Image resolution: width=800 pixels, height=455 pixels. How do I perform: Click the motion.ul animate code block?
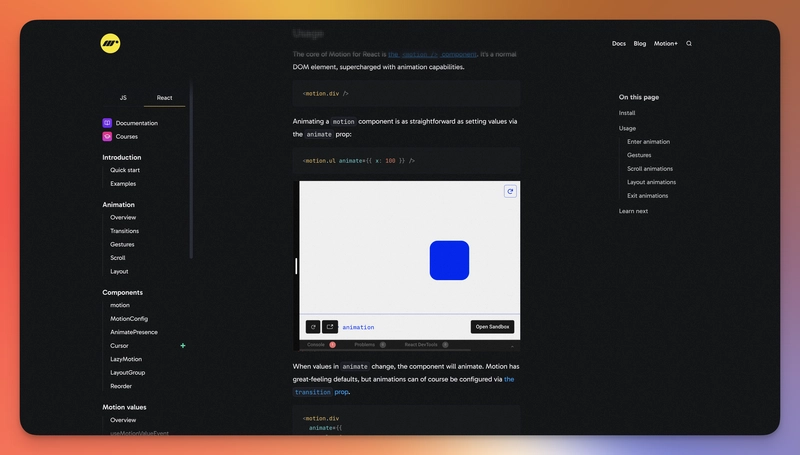pyautogui.click(x=407, y=161)
